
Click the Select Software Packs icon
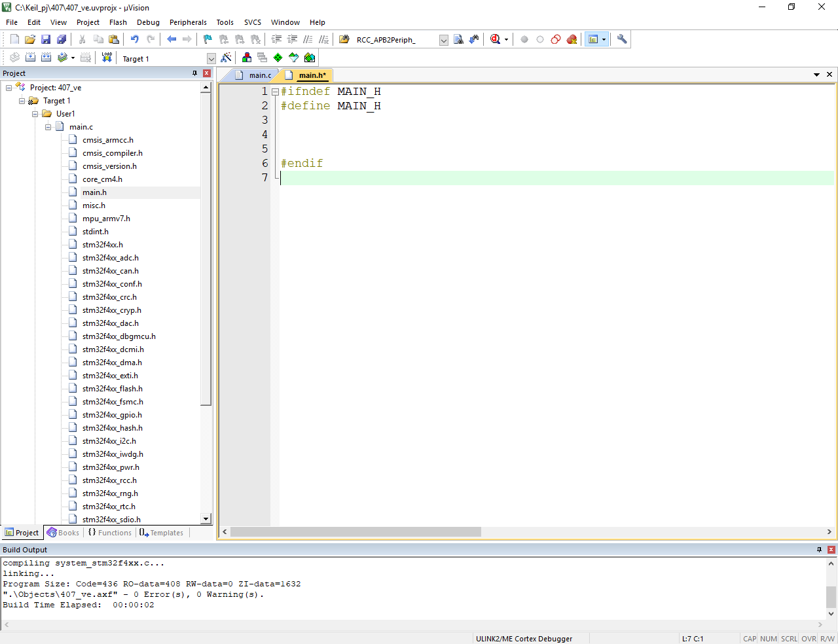pyautogui.click(x=294, y=58)
